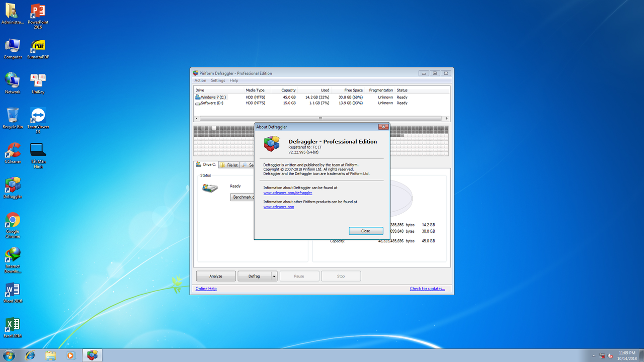The height and width of the screenshot is (362, 644).
Task: Open the Online Help link
Action: coord(206,289)
